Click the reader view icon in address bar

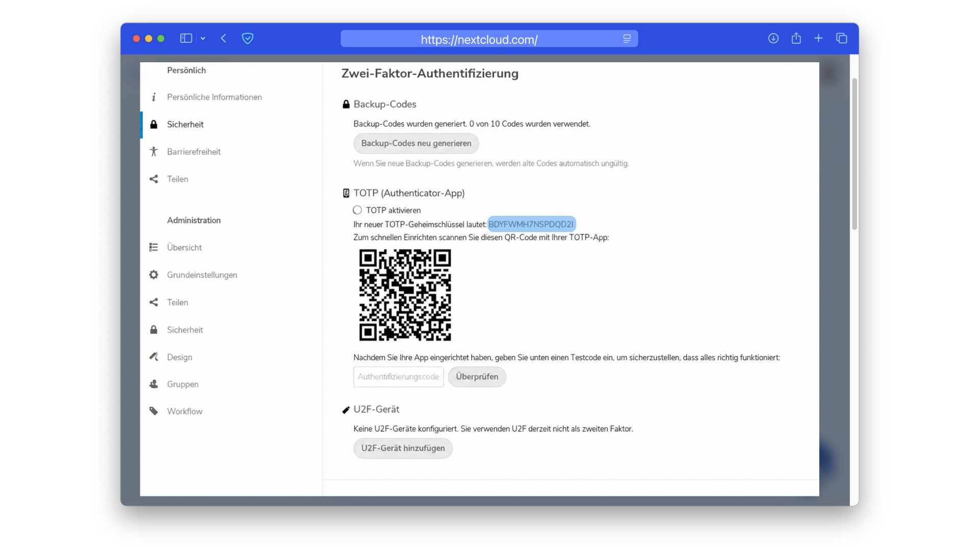(x=627, y=39)
